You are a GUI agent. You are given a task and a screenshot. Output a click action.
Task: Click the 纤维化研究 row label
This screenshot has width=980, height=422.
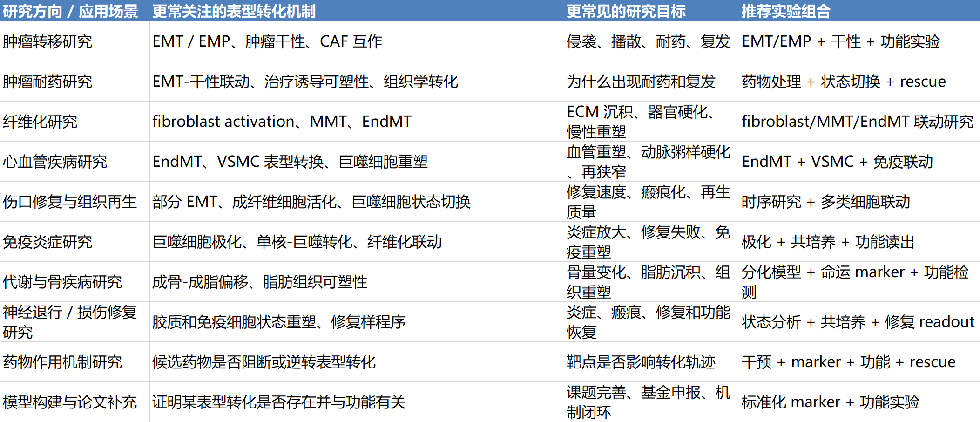point(40,122)
